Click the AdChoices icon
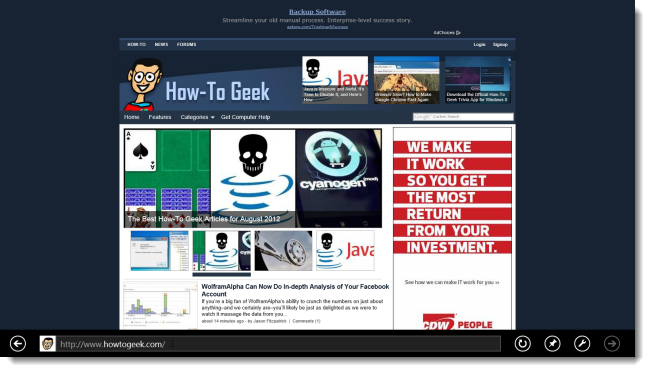The width and height of the screenshot is (650, 372). point(458,33)
